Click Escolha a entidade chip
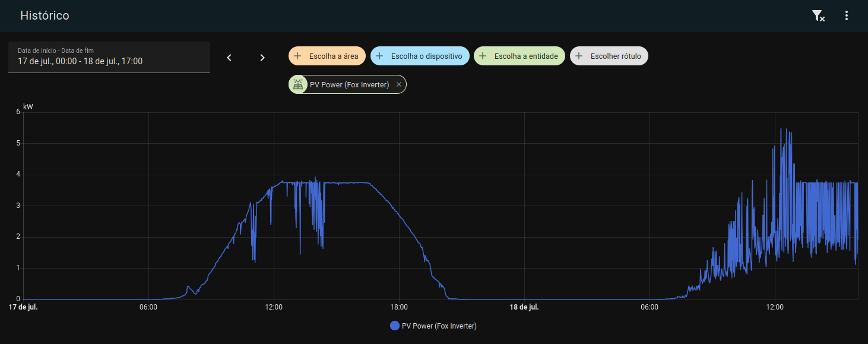 coord(519,56)
